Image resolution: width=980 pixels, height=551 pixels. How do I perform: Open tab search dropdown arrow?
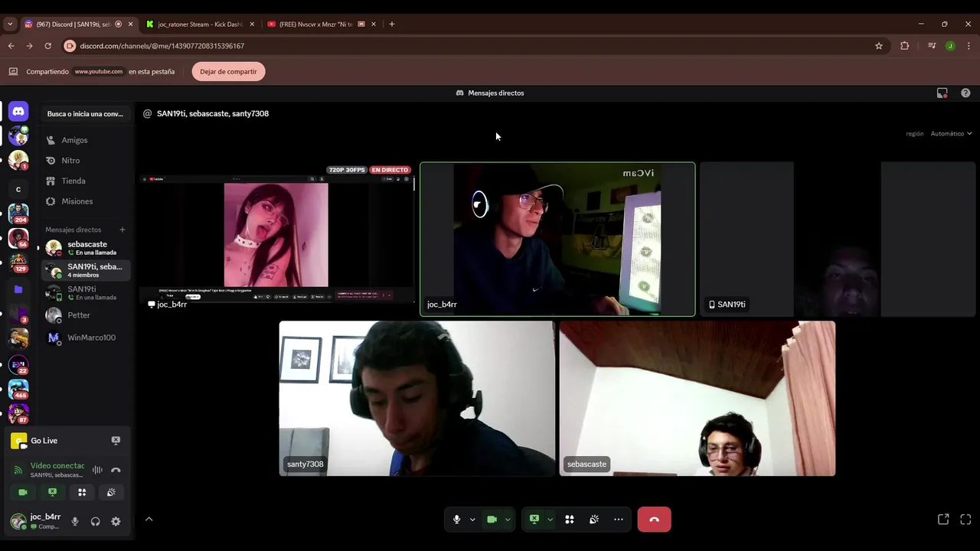(x=10, y=24)
